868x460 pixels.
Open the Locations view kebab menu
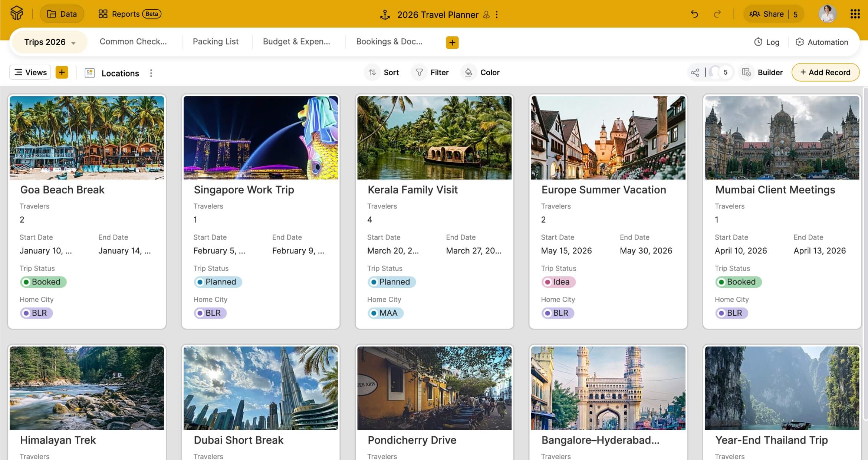(x=151, y=73)
